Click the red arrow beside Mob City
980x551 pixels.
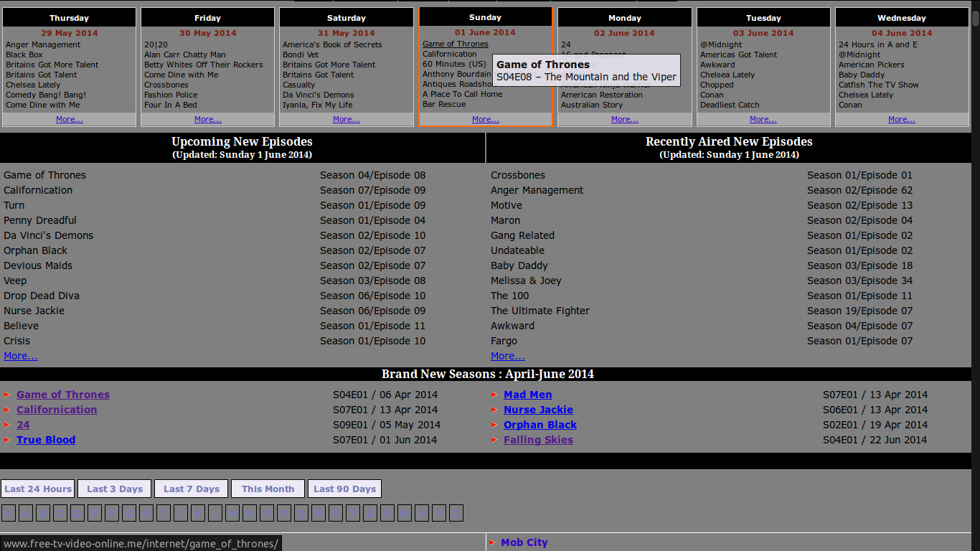(491, 542)
